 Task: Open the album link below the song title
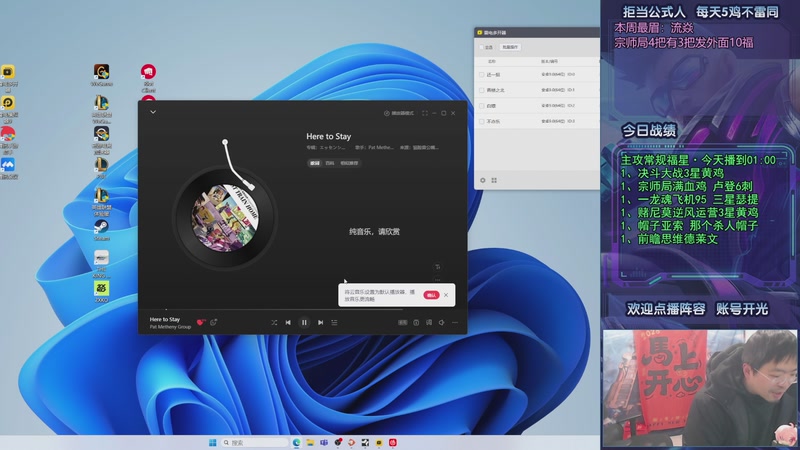326,147
